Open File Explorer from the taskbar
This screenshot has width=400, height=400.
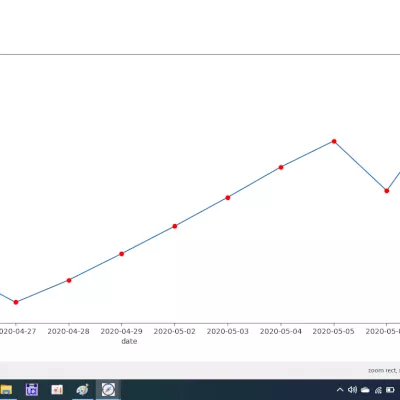pyautogui.click(x=6, y=389)
